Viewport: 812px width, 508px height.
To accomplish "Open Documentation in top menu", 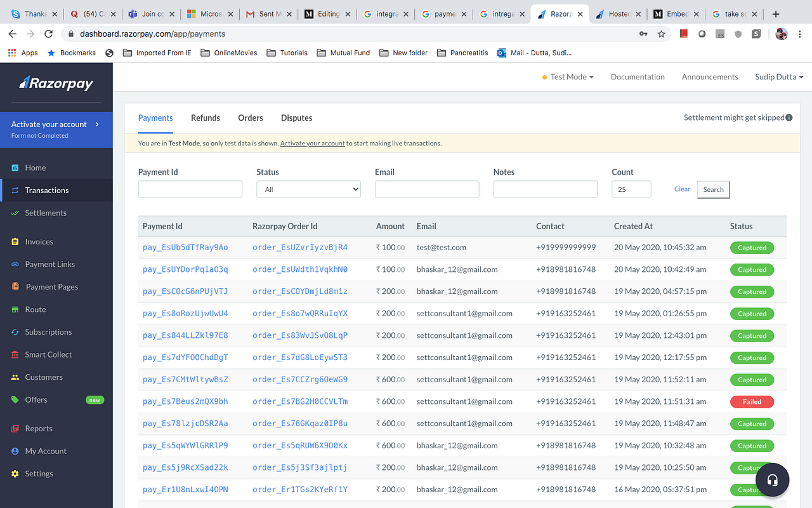I will point(638,77).
